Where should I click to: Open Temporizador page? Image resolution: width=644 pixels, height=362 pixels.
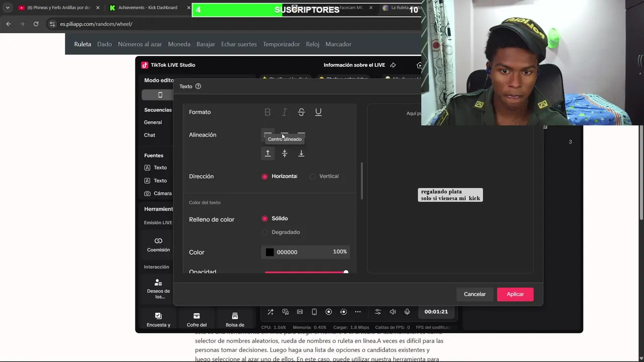click(x=281, y=44)
